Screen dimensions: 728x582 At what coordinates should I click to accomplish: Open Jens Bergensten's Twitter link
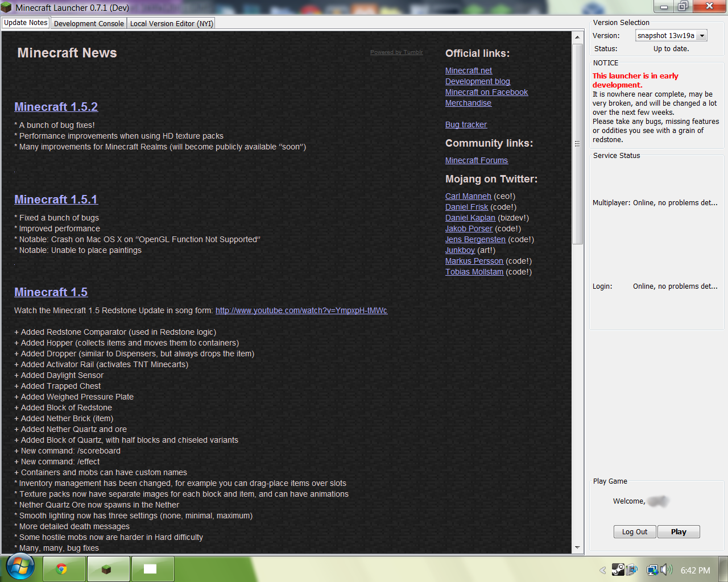click(475, 239)
